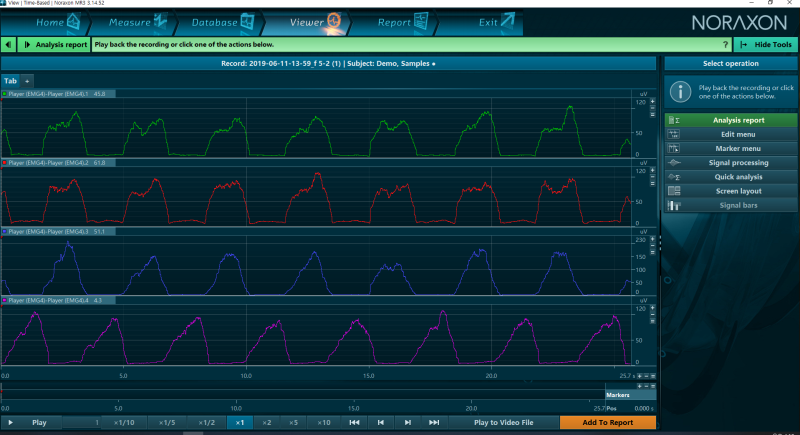Click the info icon in Select operation panel

680,92
